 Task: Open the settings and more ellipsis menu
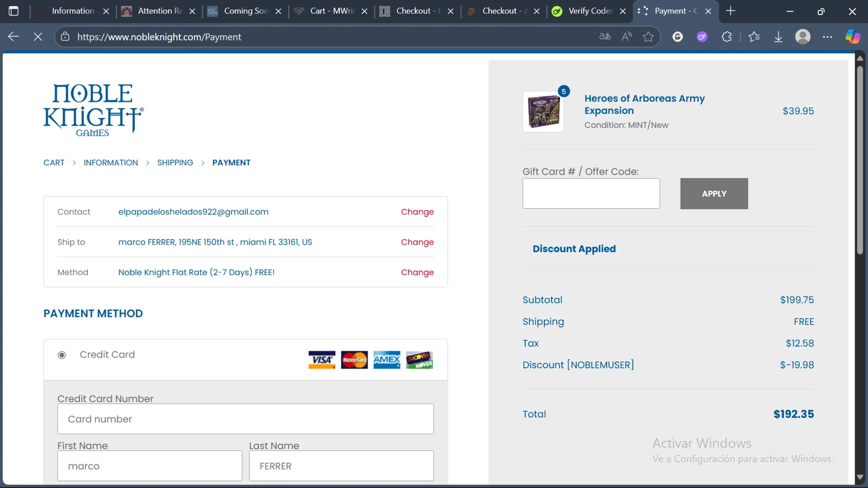click(827, 36)
